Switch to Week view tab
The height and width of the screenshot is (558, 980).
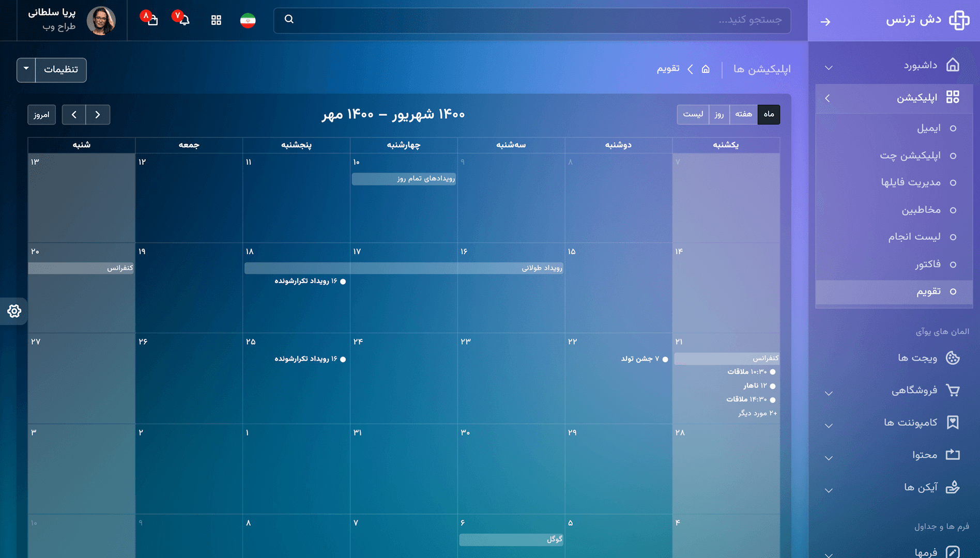(743, 115)
